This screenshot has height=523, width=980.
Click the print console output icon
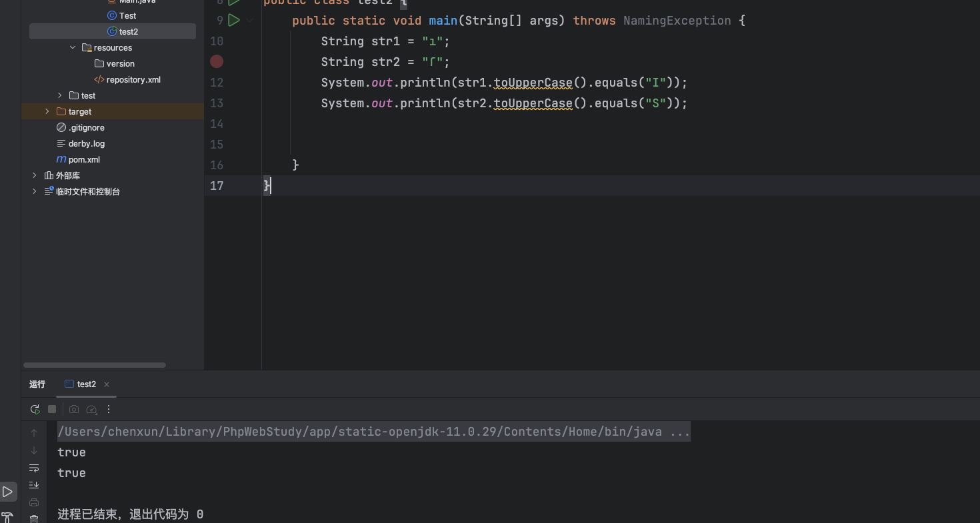34,502
